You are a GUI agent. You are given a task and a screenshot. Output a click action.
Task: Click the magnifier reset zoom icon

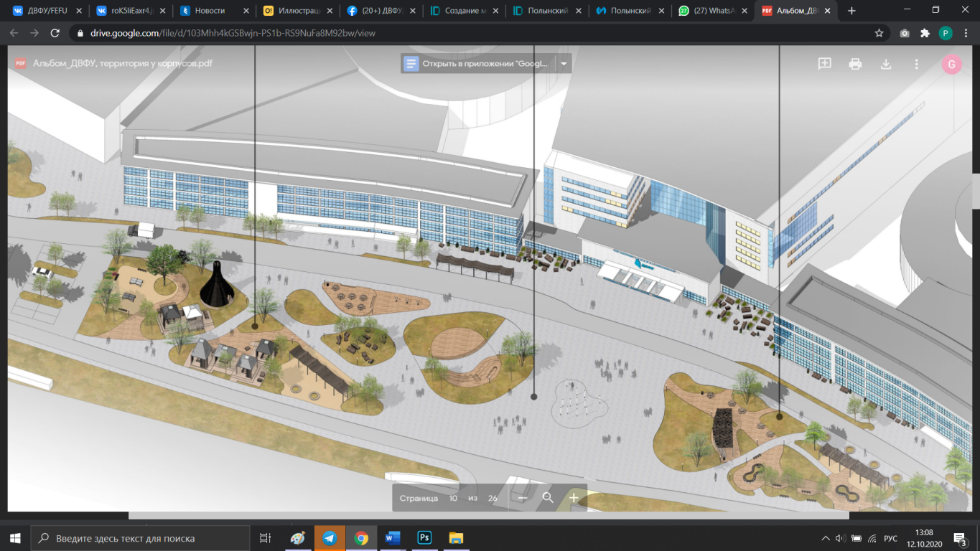tap(548, 498)
